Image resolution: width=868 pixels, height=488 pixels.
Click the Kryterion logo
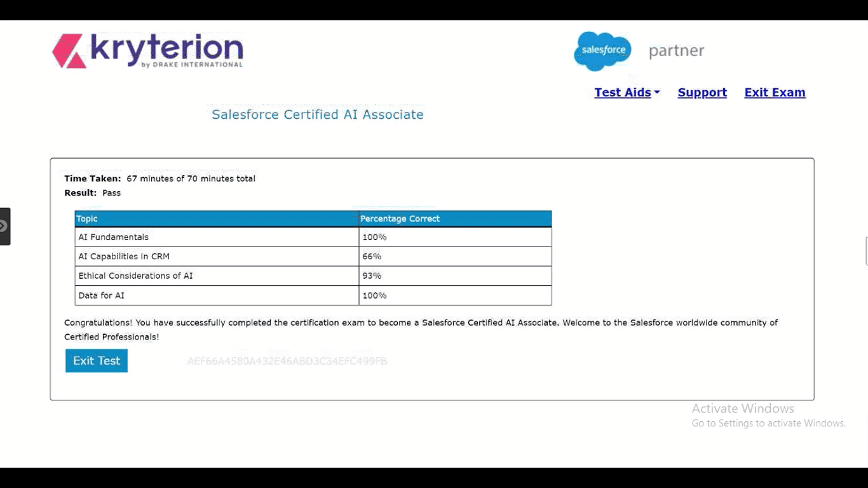[x=147, y=51]
